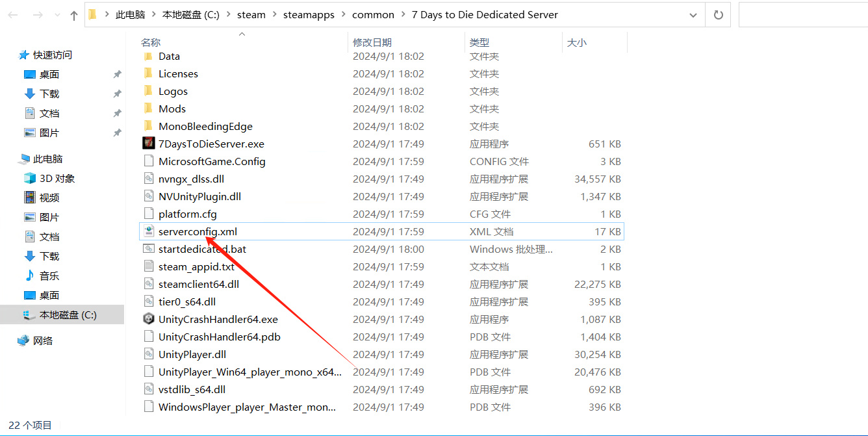Select UnityPlayer_Win64_player_mono_x64 PDB file name

250,372
